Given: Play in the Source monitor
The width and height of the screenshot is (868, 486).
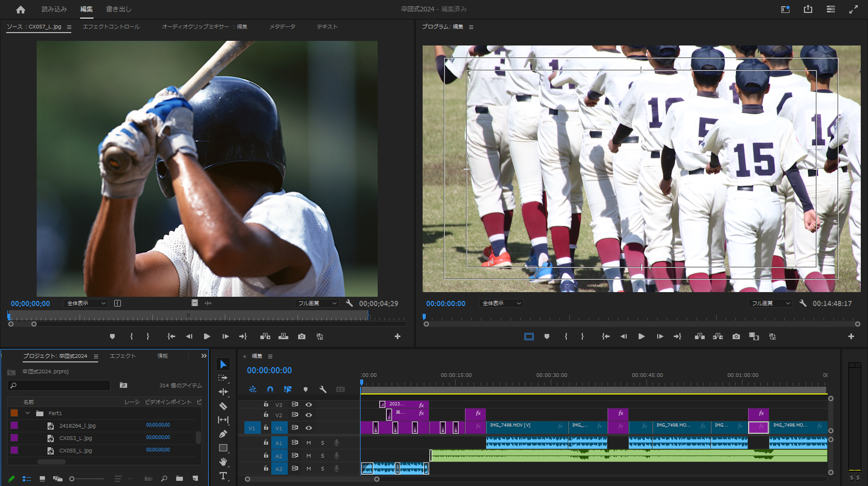Looking at the screenshot, I should click(x=207, y=337).
